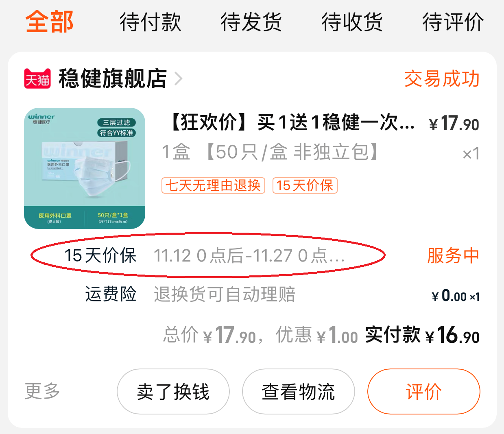Tap 交易成功 order status text
This screenshot has width=504, height=434.
tap(442, 79)
